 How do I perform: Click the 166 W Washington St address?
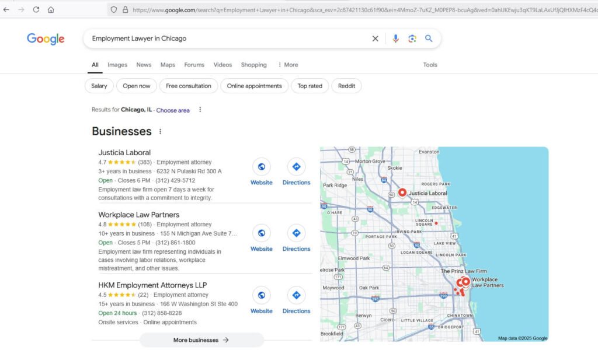click(199, 304)
